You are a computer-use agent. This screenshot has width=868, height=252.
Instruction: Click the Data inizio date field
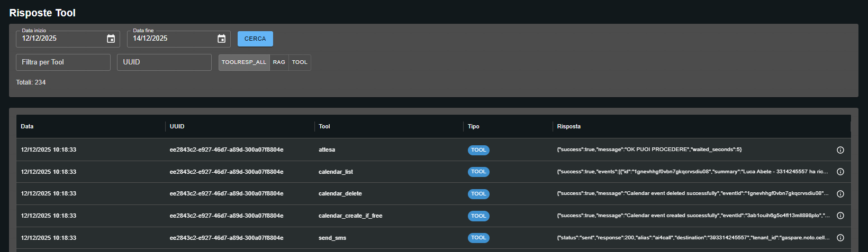coord(61,39)
